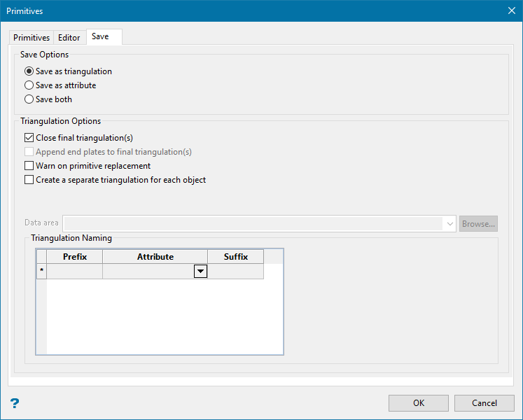Select the new-row asterisk row header

tap(41, 271)
